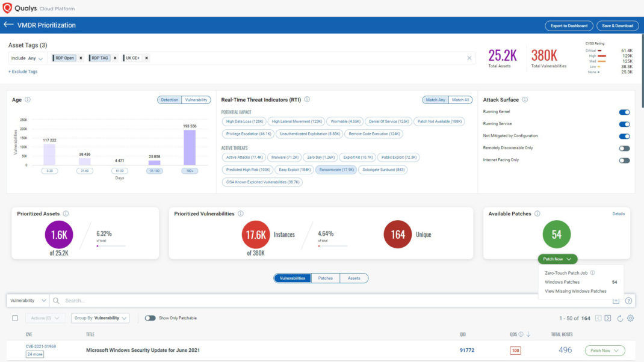Go to next results page
Viewport: 644px width, 362px height.
pos(608,318)
